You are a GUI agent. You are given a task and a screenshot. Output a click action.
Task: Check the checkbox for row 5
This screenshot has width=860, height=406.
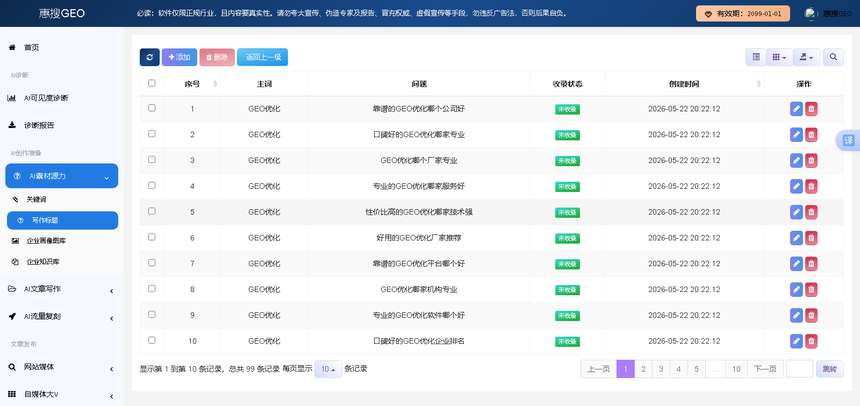click(152, 211)
